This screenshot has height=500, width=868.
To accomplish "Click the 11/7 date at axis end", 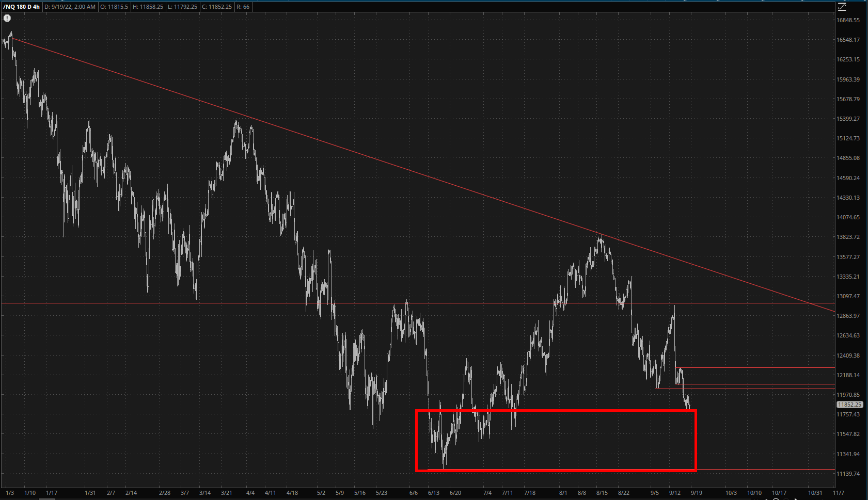I will click(x=839, y=493).
